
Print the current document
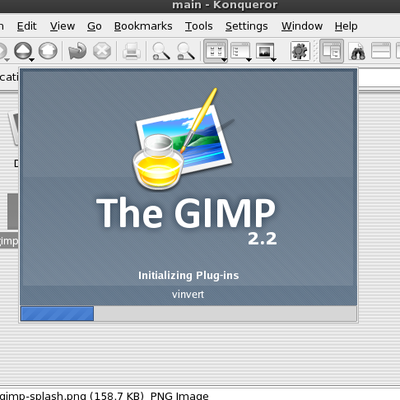(131, 51)
